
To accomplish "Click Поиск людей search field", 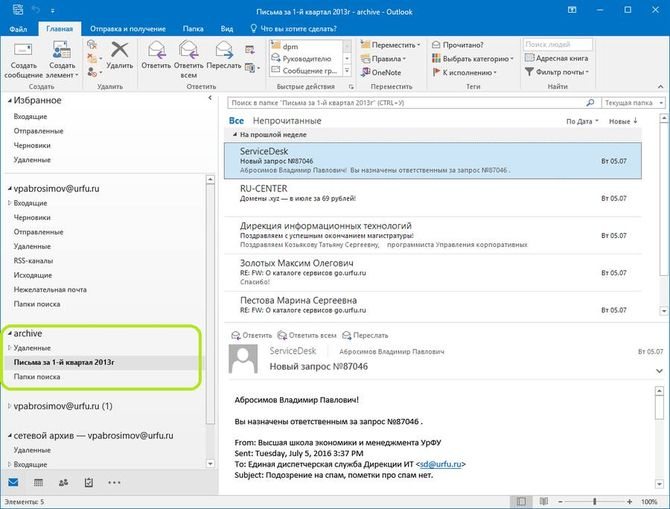I will pyautogui.click(x=558, y=44).
